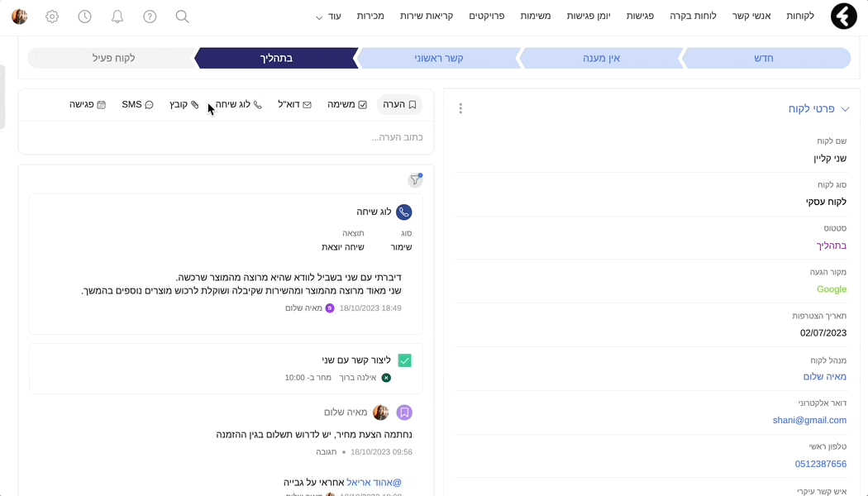Expand the עוד dropdown in the top menu
The height and width of the screenshot is (496, 868).
(x=328, y=16)
